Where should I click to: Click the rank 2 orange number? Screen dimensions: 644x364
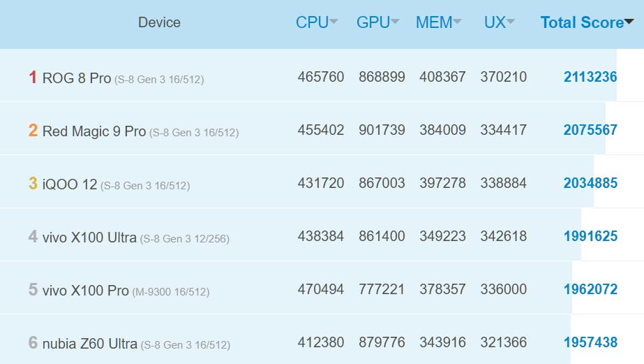tap(33, 130)
